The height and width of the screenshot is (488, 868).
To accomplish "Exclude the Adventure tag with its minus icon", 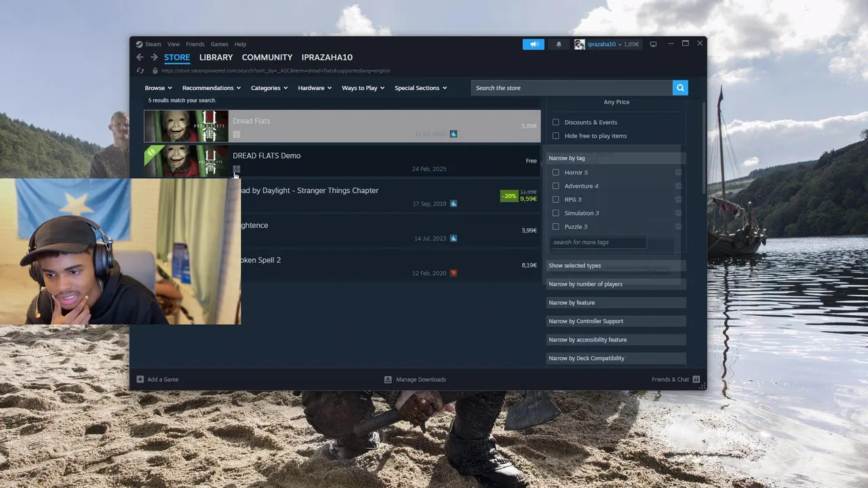I will tap(678, 186).
